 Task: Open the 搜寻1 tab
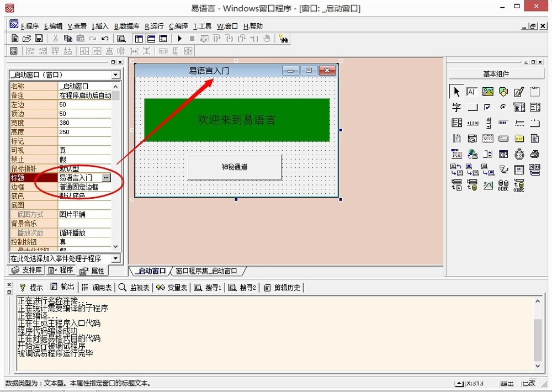pyautogui.click(x=208, y=288)
